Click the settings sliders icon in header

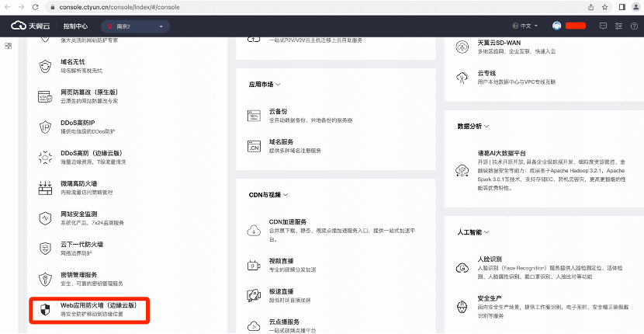pos(618,26)
